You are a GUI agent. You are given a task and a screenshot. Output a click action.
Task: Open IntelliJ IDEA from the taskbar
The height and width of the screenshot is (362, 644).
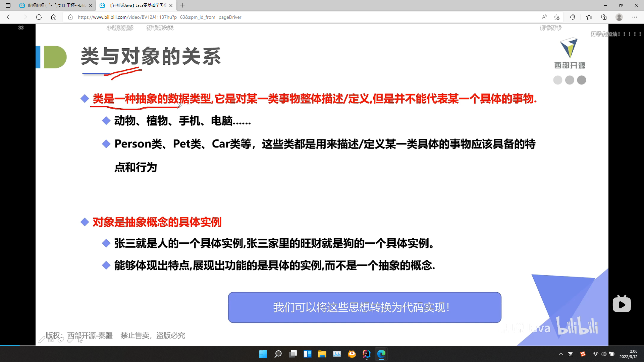[x=366, y=354]
